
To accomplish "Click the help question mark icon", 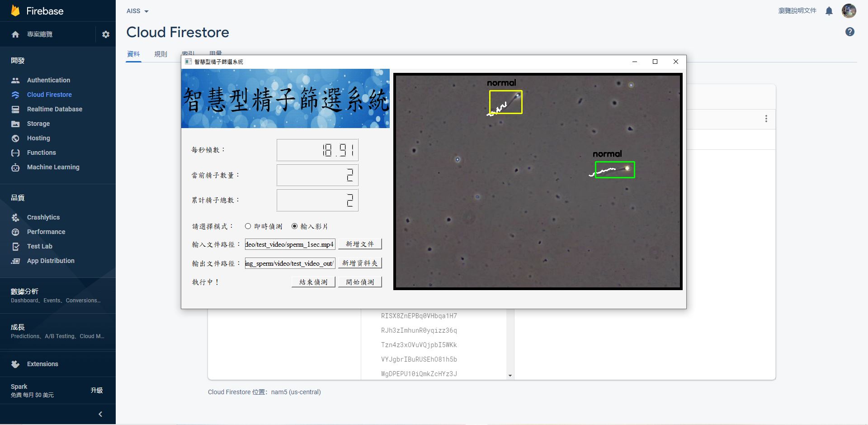I will [x=849, y=32].
